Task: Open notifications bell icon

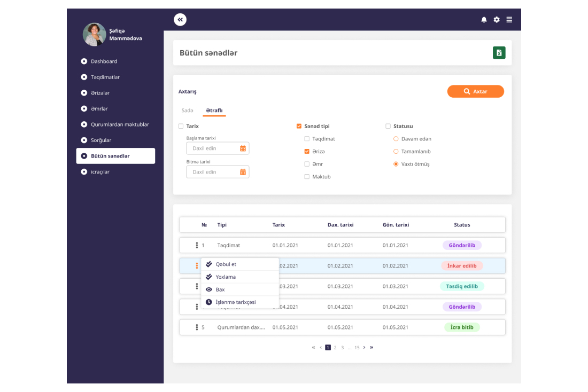Action: click(484, 20)
